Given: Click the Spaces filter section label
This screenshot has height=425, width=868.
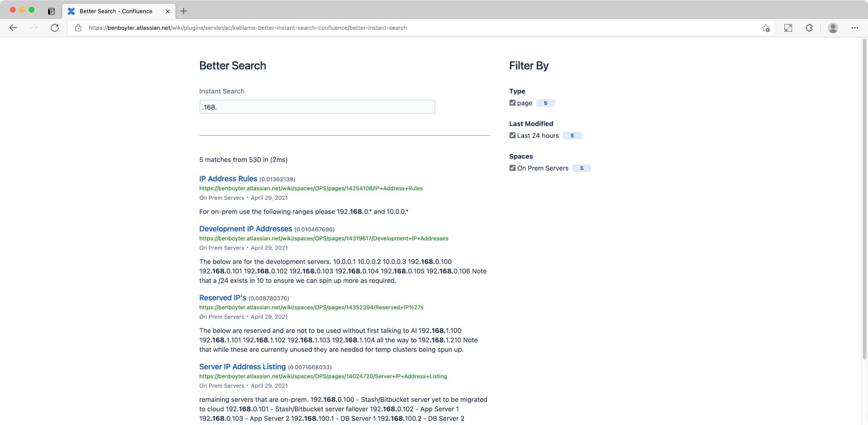Looking at the screenshot, I should [x=521, y=156].
